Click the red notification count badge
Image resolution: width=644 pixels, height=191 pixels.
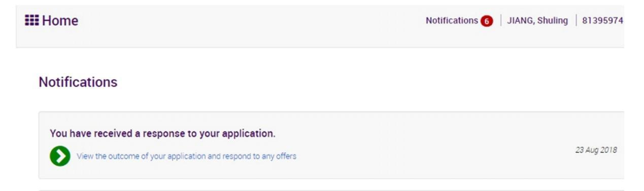pyautogui.click(x=487, y=21)
